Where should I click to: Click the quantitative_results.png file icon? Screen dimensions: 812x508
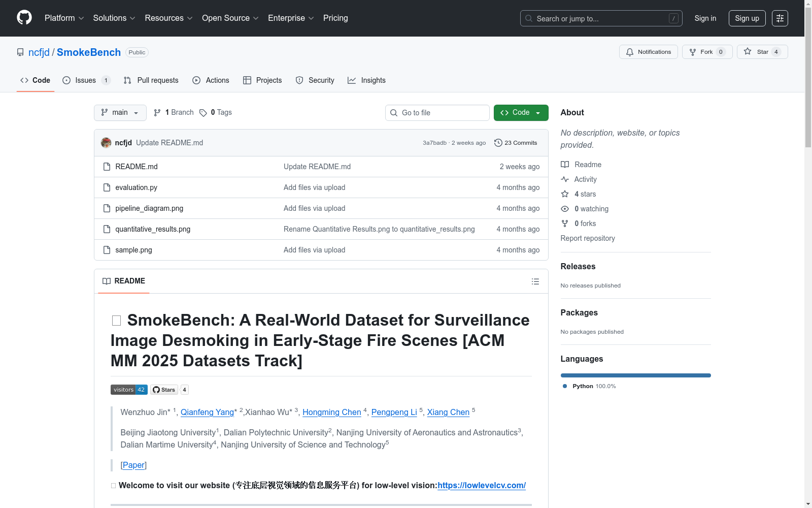(x=107, y=229)
